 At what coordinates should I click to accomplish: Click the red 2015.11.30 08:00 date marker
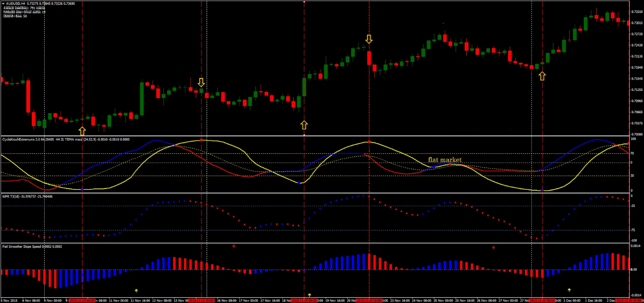pos(542,300)
